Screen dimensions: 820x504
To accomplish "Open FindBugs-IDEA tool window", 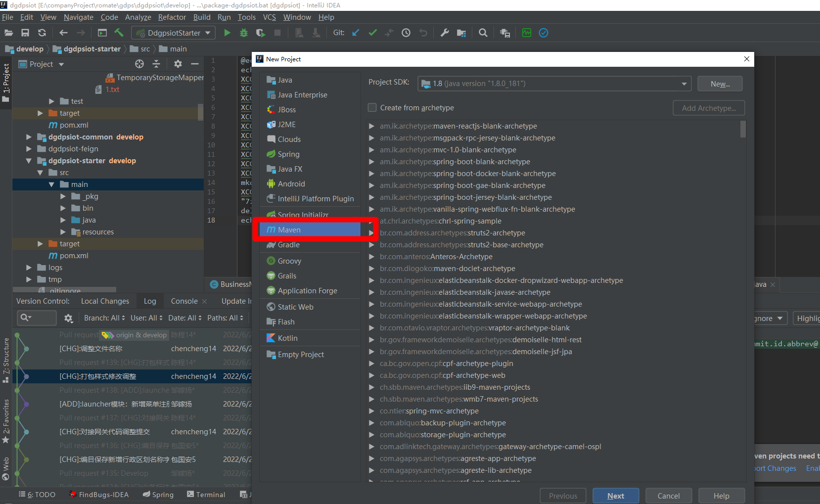I will click(99, 495).
